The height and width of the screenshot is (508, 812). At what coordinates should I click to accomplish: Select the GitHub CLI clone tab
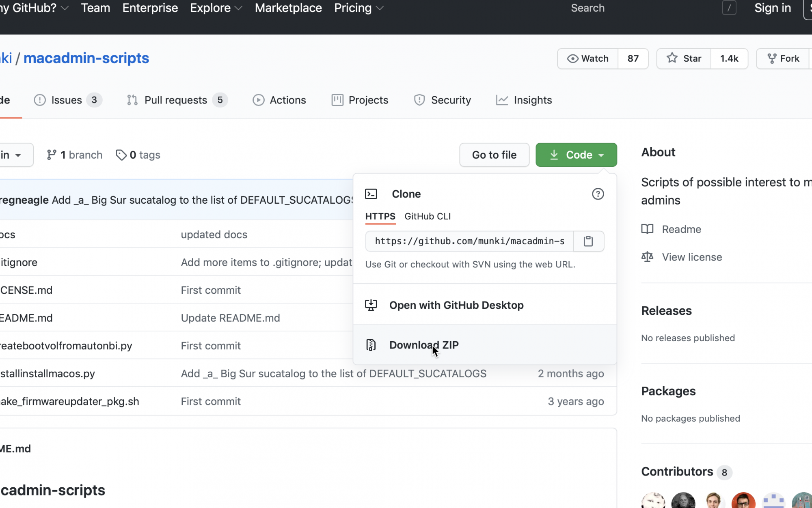(428, 216)
